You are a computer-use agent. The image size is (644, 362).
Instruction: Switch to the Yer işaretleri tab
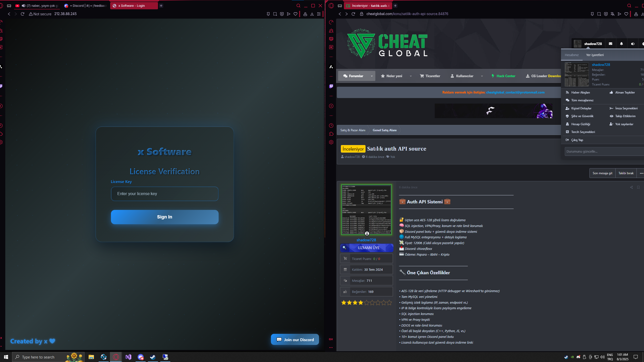point(595,55)
